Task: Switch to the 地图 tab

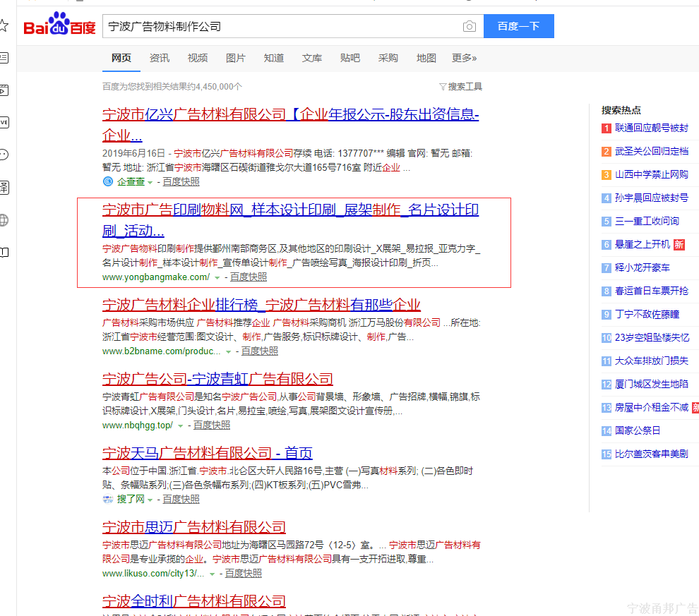Action: pos(426,58)
